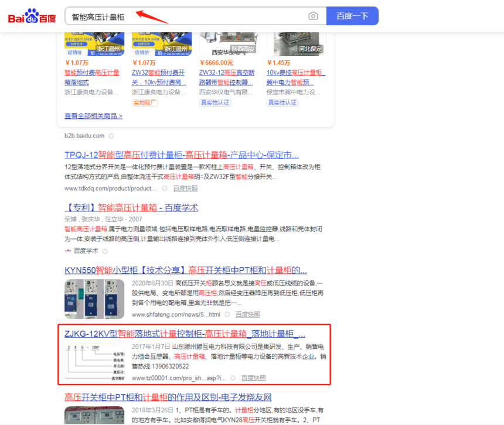Click the orange 实地验厂 badge
The width and height of the screenshot is (504, 425).
click(x=145, y=102)
